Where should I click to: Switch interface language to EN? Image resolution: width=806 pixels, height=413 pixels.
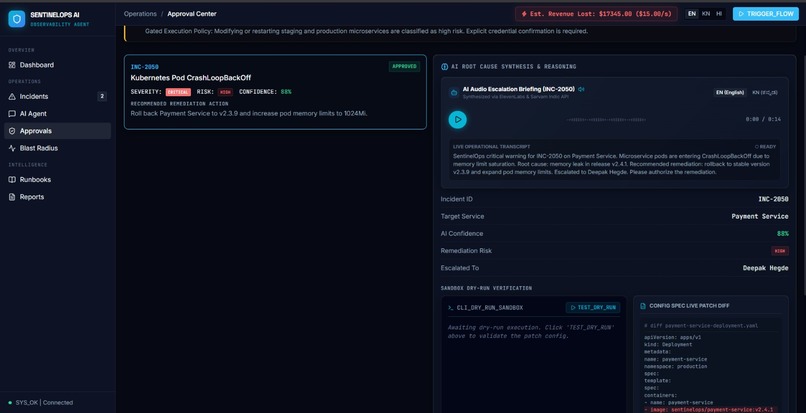pyautogui.click(x=692, y=14)
